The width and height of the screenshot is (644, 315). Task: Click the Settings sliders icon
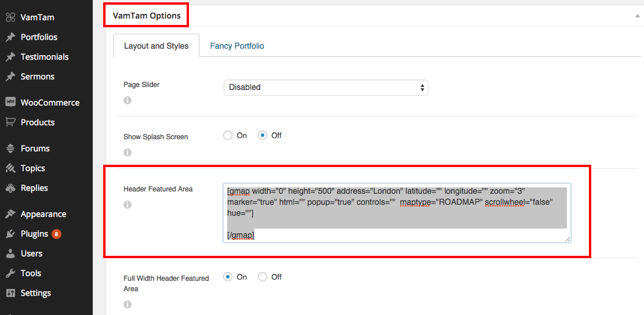point(10,293)
